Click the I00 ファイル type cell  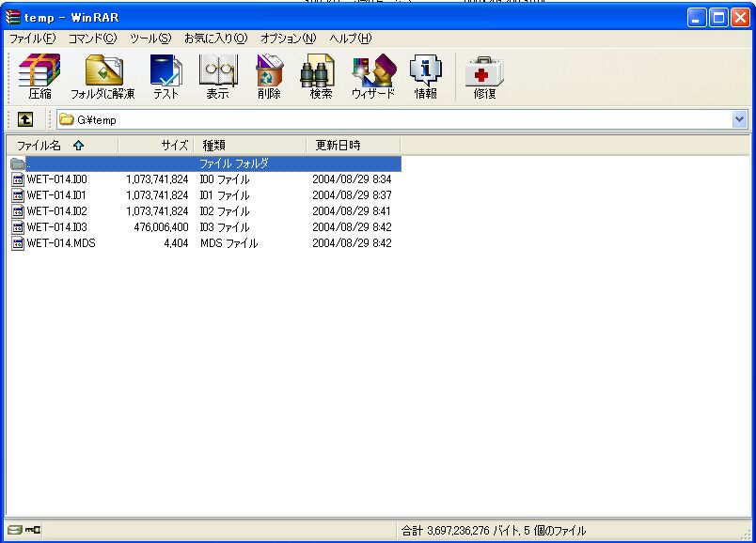[x=225, y=179]
